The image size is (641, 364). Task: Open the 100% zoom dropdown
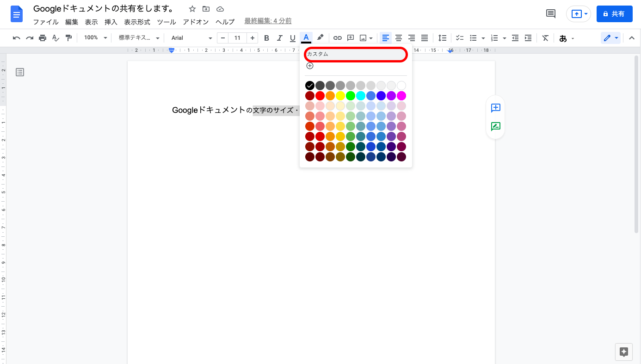click(95, 38)
